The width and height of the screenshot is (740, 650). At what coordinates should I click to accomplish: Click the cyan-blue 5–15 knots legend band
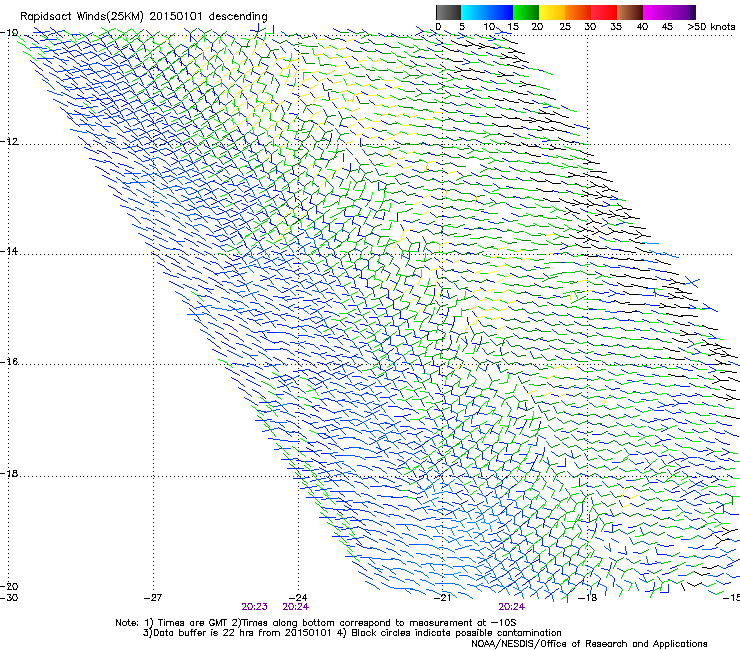(x=487, y=12)
